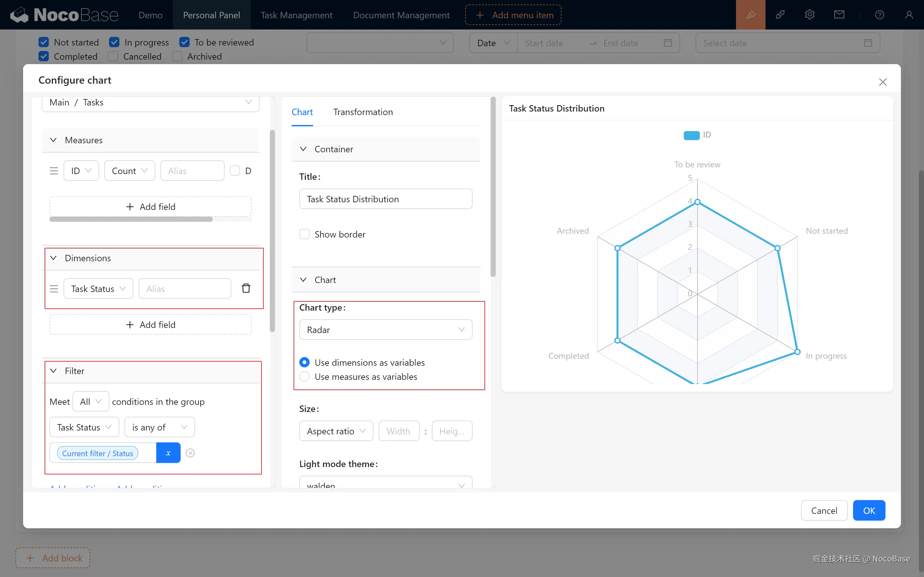The height and width of the screenshot is (577, 924).
Task: Open the plugin manager rocket icon
Action: tap(780, 15)
